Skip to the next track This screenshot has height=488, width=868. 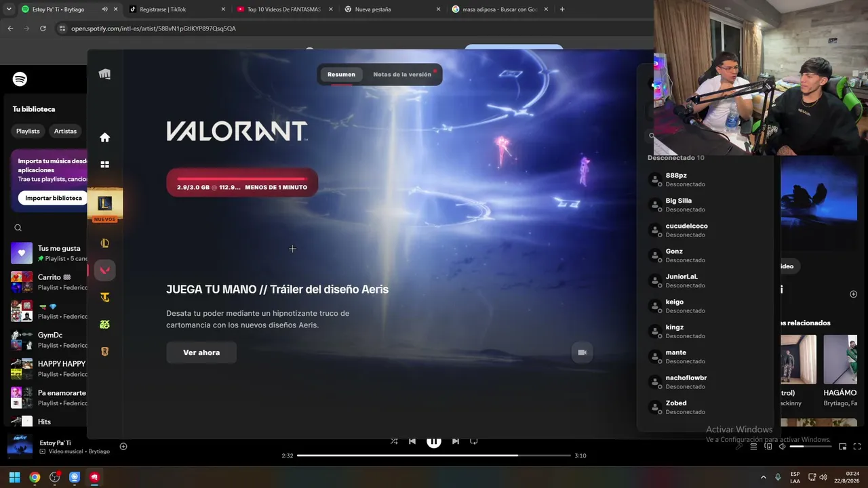(456, 441)
